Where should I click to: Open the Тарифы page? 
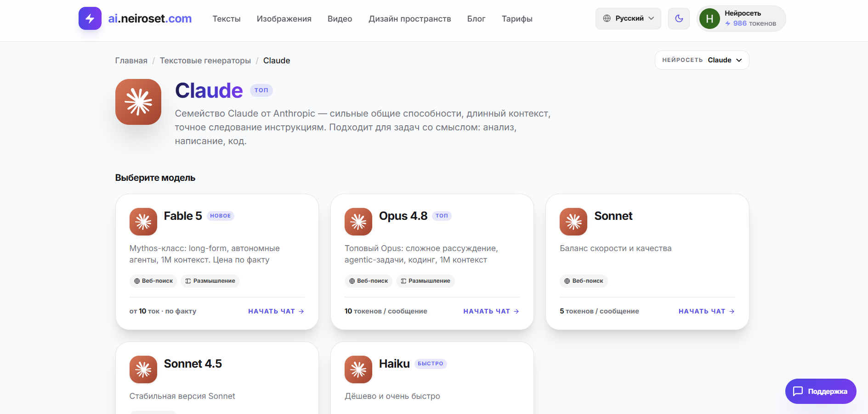click(517, 19)
